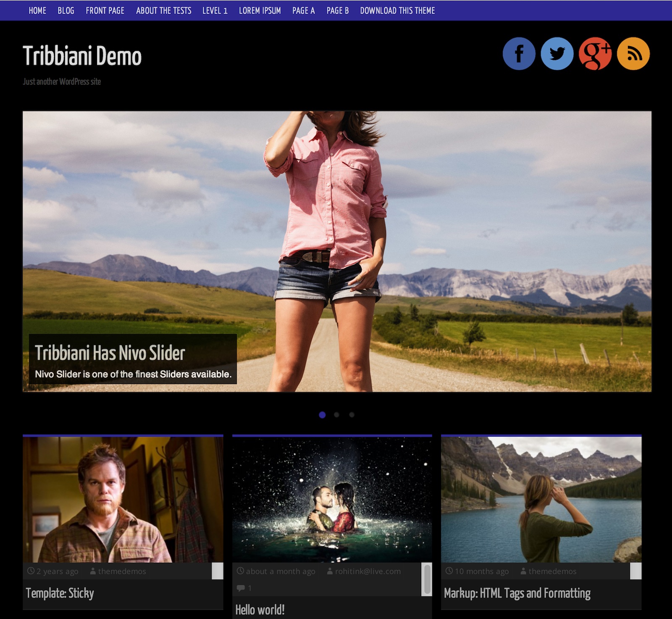Open the Download This Theme menu item

pos(397,11)
